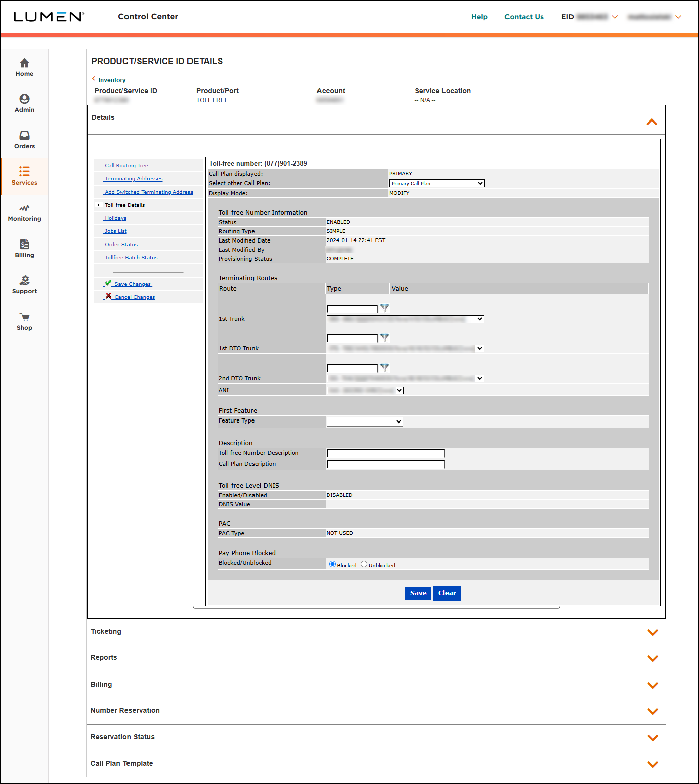Open Support from the sidebar

(x=24, y=285)
